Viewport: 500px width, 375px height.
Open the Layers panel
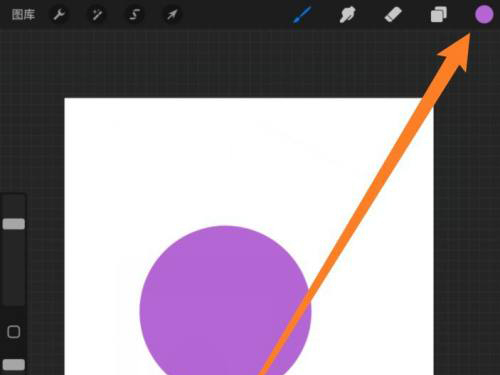pyautogui.click(x=438, y=15)
